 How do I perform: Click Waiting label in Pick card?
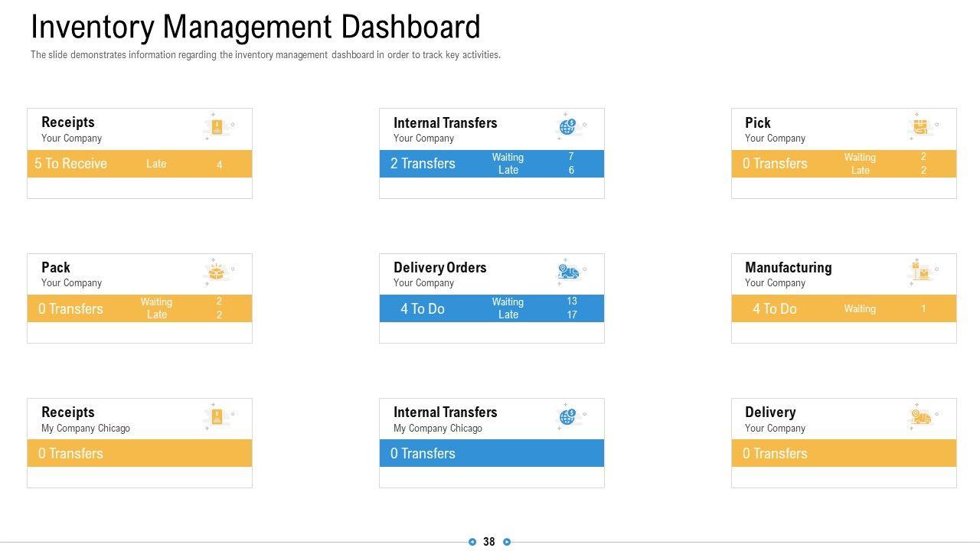[860, 158]
